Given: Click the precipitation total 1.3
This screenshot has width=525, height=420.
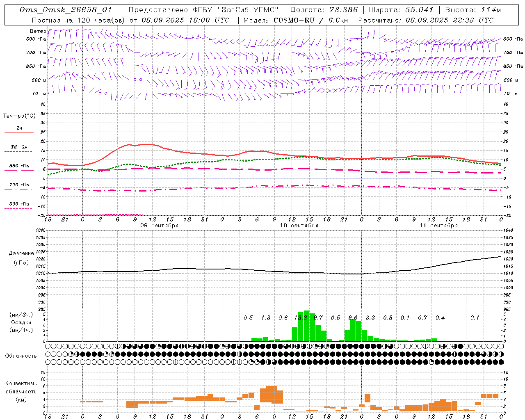Looking at the screenshot, I should point(266,317).
